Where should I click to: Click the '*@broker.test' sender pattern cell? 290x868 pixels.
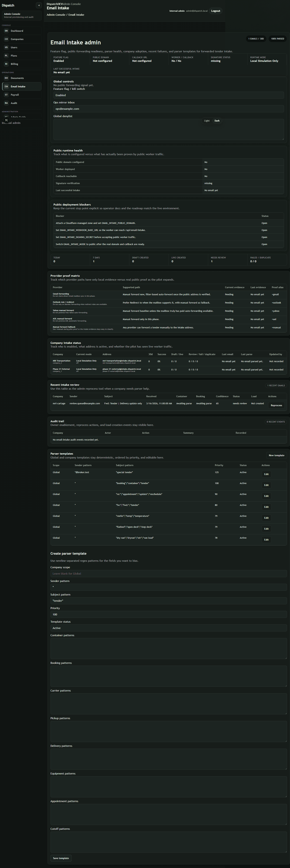[x=82, y=472]
